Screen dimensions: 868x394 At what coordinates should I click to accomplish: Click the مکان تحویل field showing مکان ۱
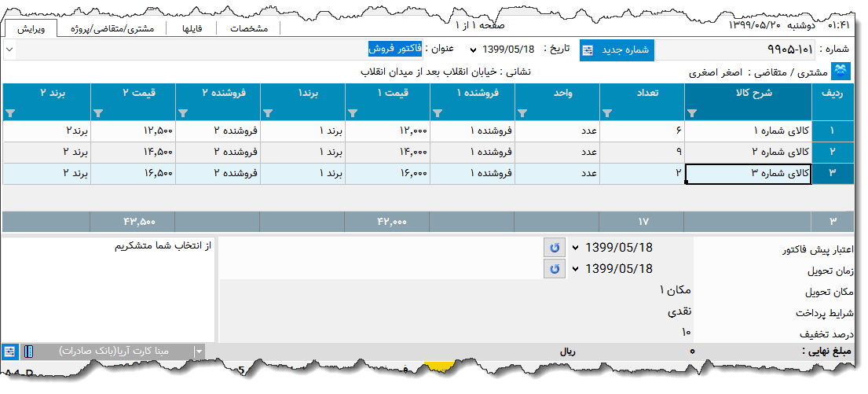456,290
